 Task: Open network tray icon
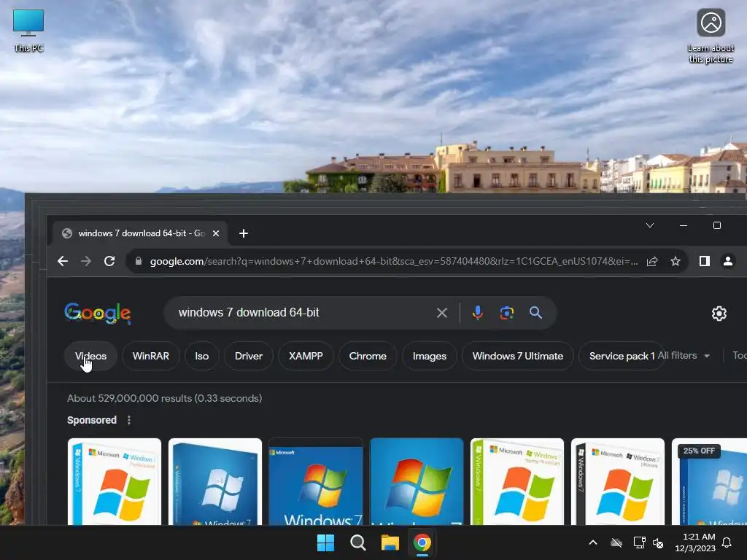pos(639,542)
